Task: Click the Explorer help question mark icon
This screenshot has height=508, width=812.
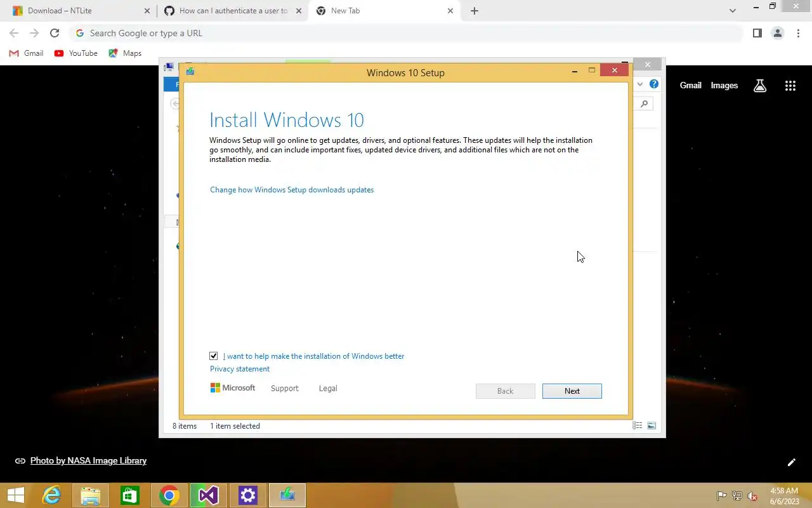Action: click(x=654, y=84)
